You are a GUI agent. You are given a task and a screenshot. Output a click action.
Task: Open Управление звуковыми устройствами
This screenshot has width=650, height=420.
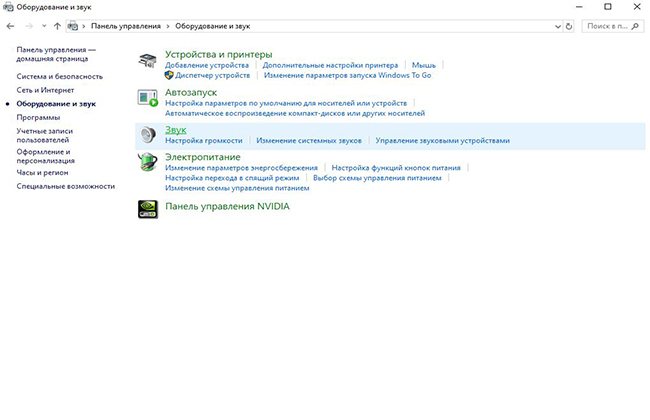442,141
